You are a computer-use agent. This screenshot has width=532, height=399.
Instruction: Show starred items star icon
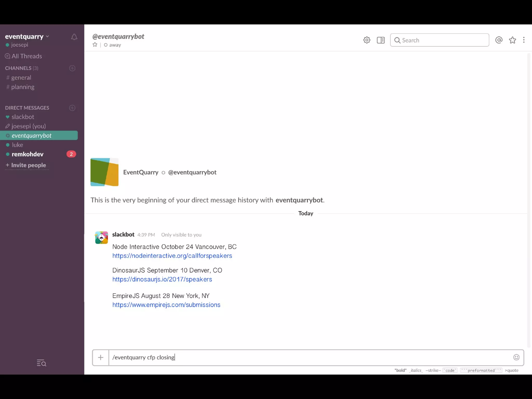pyautogui.click(x=512, y=40)
